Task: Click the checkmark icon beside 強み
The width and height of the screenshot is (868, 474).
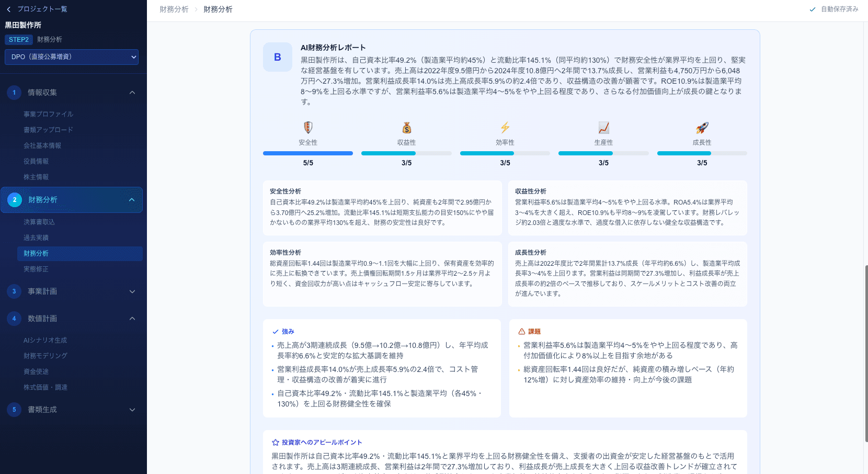Action: pos(275,331)
